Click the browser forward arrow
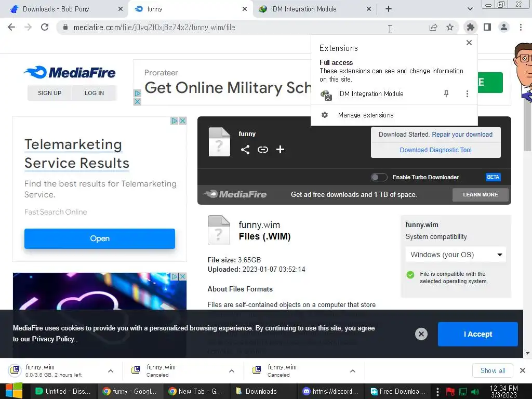The width and height of the screenshot is (532, 399). pos(28,27)
